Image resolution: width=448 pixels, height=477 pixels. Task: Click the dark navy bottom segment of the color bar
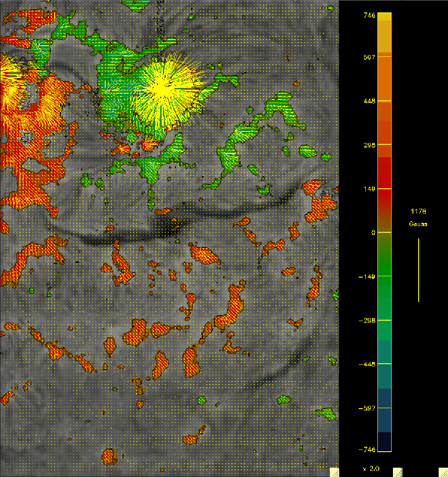[385, 441]
